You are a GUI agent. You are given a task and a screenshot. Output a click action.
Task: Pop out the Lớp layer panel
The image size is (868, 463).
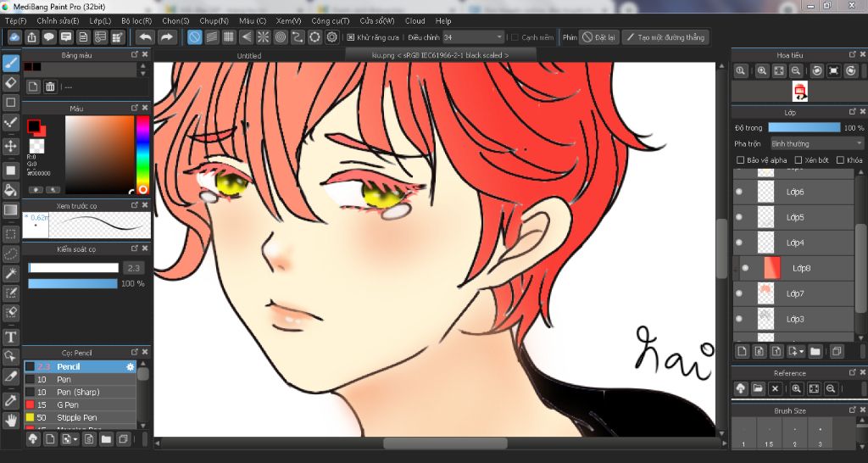[x=853, y=113]
